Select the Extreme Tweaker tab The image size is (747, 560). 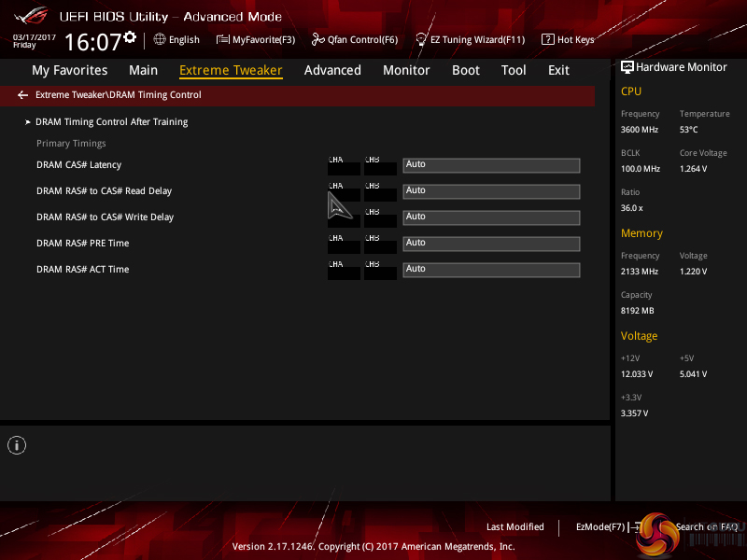click(x=231, y=71)
